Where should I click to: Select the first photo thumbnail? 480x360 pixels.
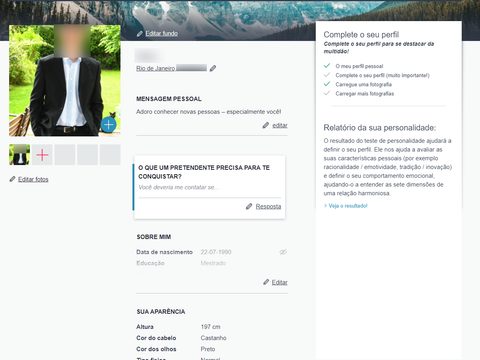(x=19, y=155)
